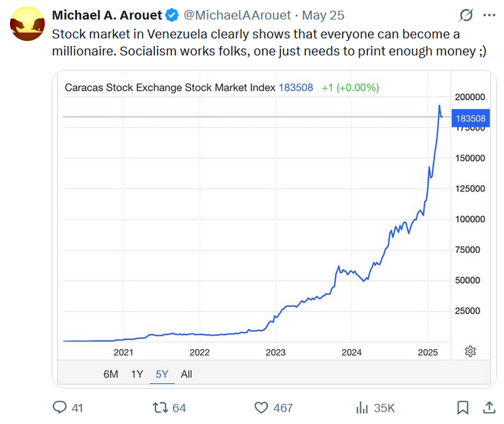Click the repost arrows icon
Viewport: 504px width, 424px height.
[x=161, y=407]
